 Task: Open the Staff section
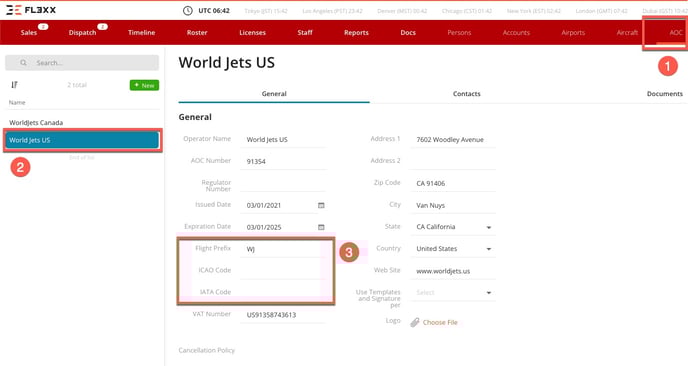click(305, 32)
